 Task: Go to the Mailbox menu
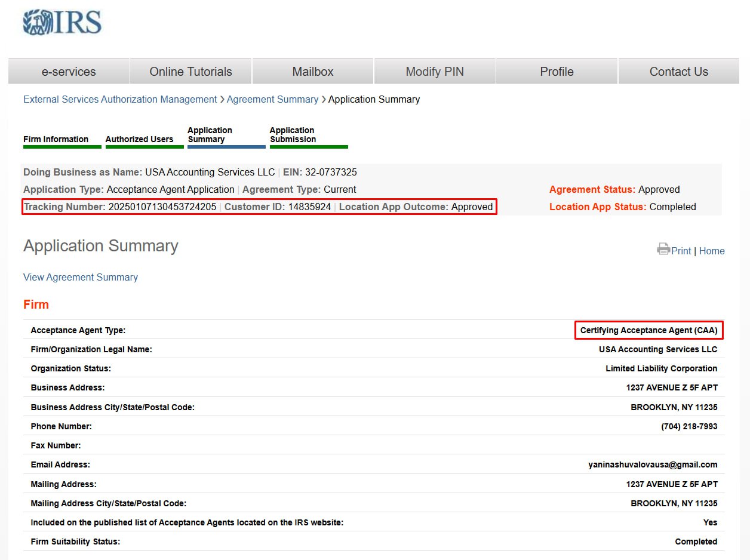pos(313,72)
